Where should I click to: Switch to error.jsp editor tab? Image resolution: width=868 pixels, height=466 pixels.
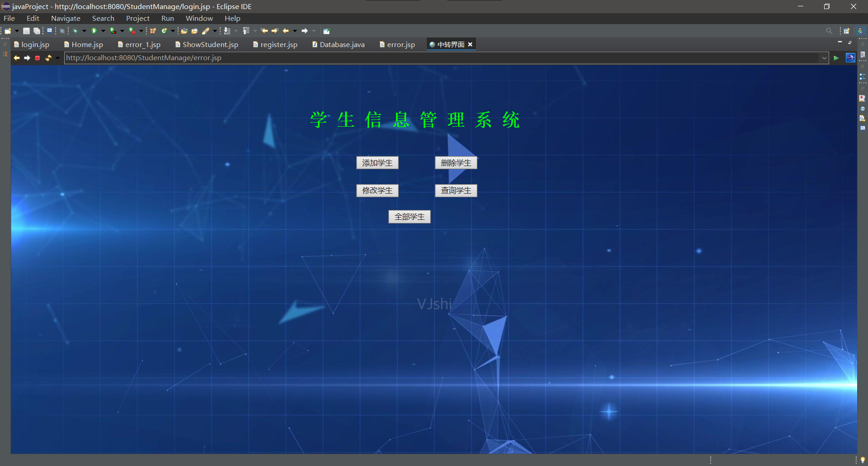click(x=397, y=44)
